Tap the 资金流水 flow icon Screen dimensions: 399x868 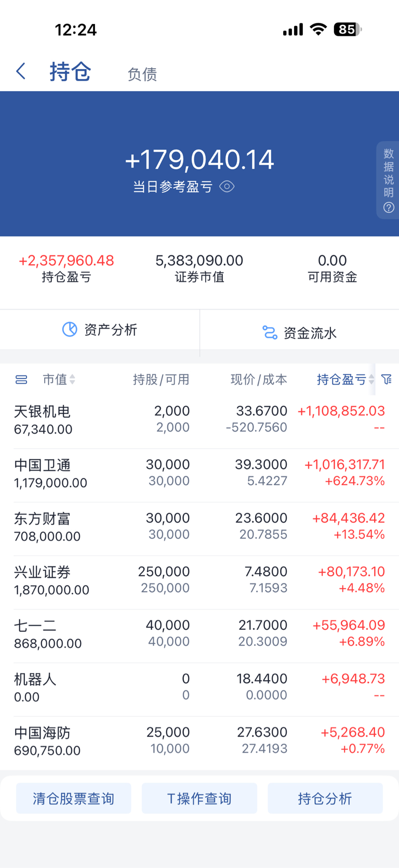[x=270, y=332]
